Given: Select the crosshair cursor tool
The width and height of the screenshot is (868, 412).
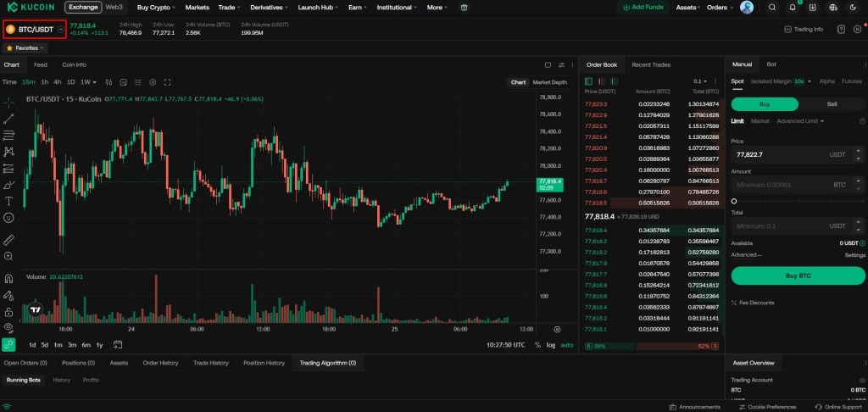Looking at the screenshot, I should pyautogui.click(x=8, y=102).
